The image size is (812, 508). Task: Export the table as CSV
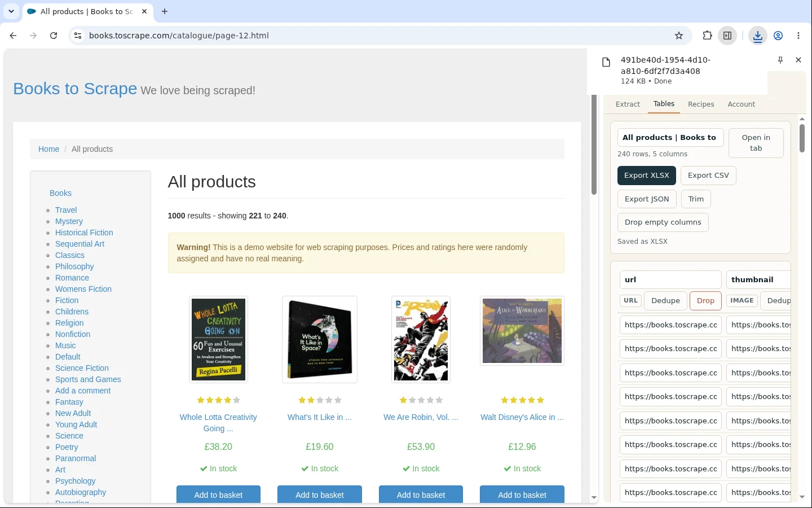pos(708,176)
